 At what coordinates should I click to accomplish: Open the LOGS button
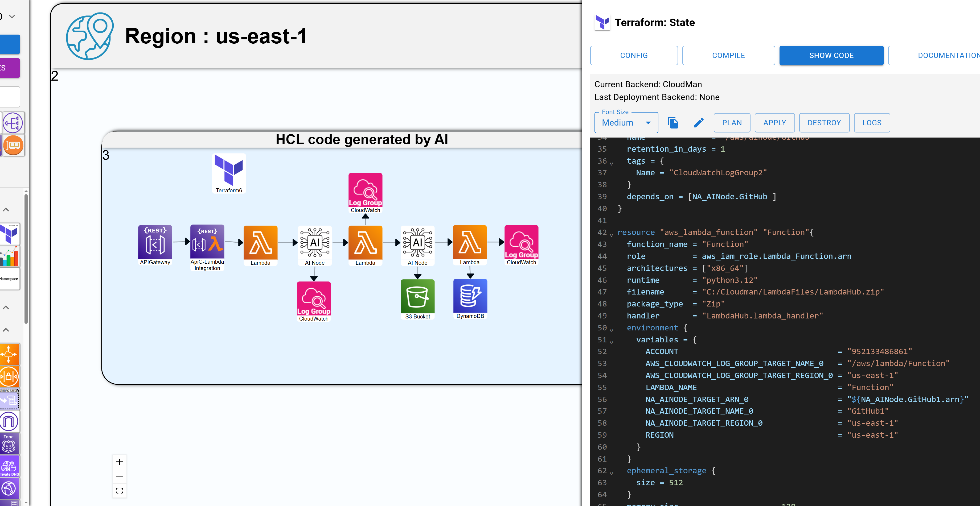tap(872, 122)
